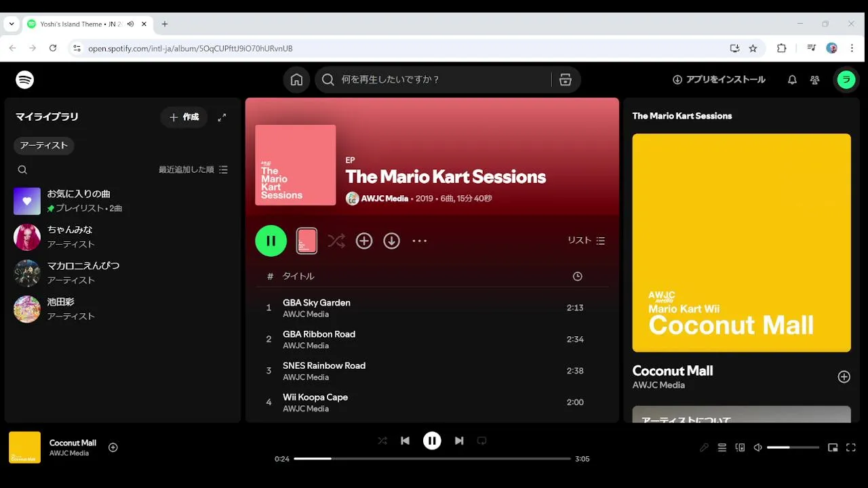The width and height of the screenshot is (868, 488).
Task: Open マカロニえんぴつ artist in library
Action: [x=123, y=273]
